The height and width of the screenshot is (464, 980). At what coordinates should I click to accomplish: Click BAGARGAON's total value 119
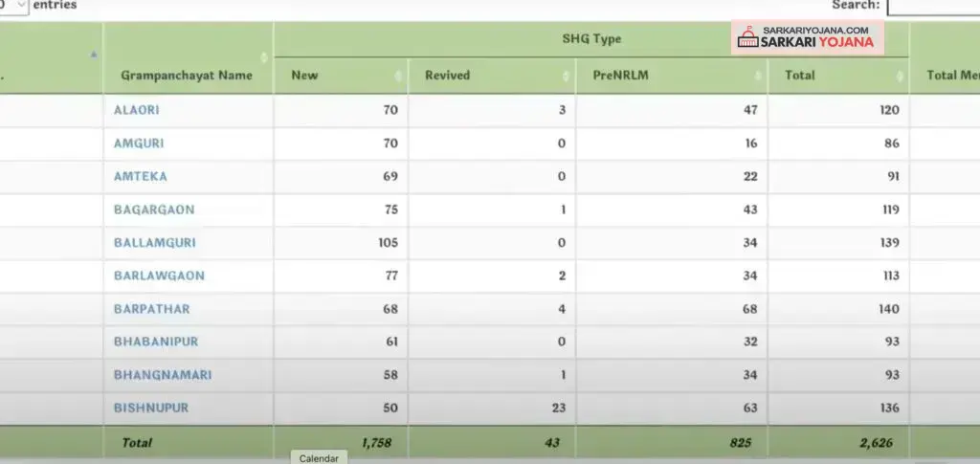tap(890, 210)
